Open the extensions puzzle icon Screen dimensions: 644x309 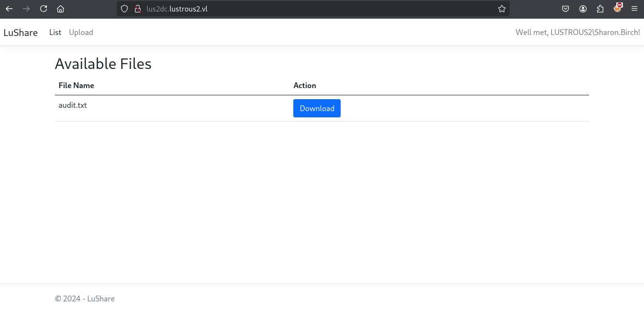[x=600, y=9]
